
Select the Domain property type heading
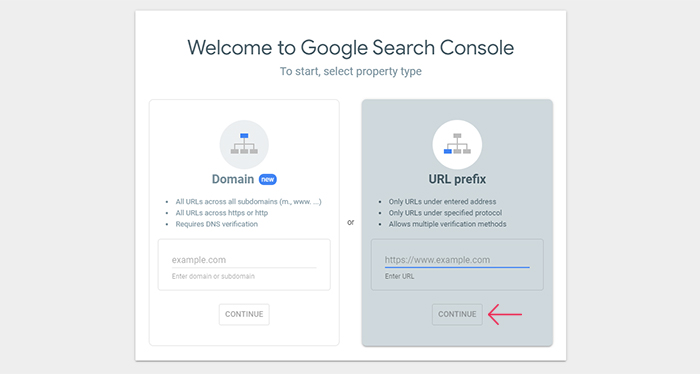pos(233,179)
